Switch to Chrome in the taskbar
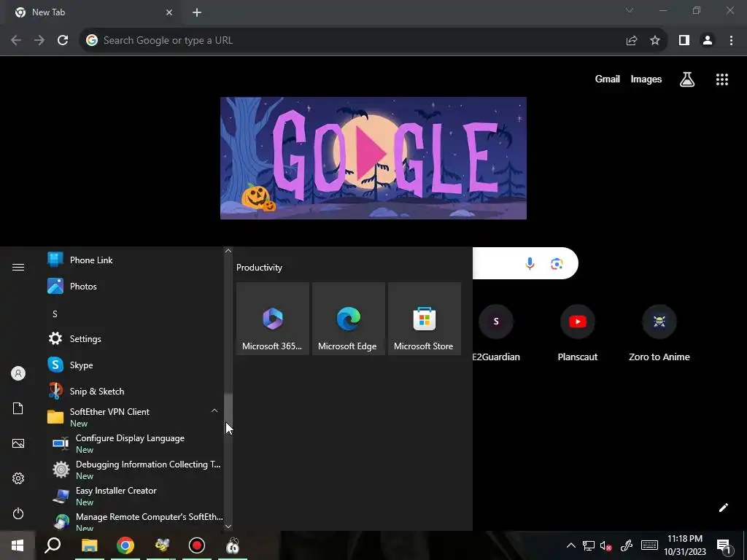This screenshot has height=560, width=747. point(125,545)
